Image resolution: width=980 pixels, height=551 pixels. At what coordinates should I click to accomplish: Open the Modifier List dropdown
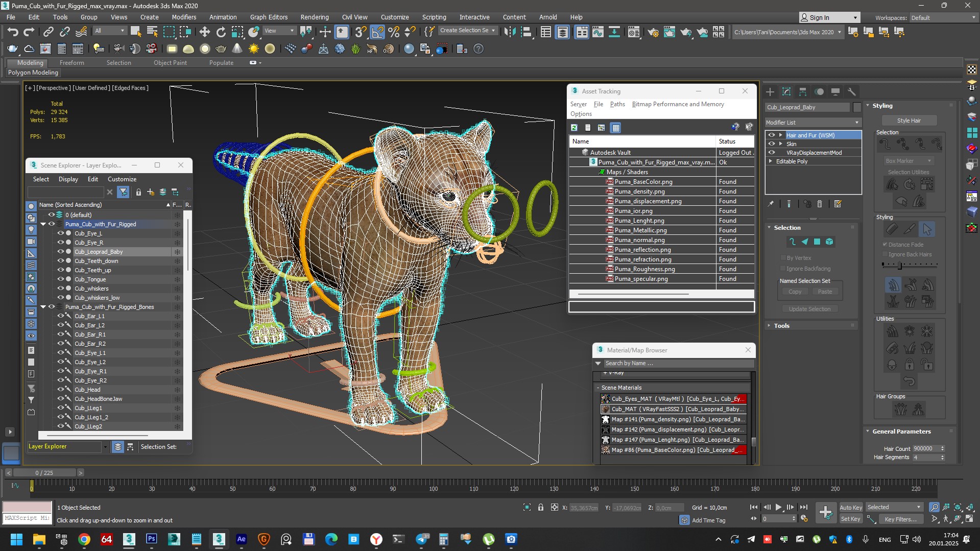coord(812,123)
